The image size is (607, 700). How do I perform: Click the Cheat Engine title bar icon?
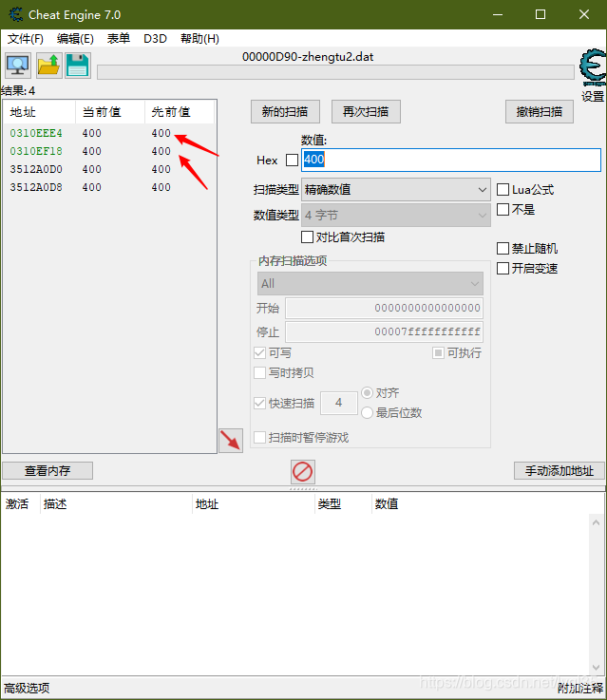pos(16,15)
